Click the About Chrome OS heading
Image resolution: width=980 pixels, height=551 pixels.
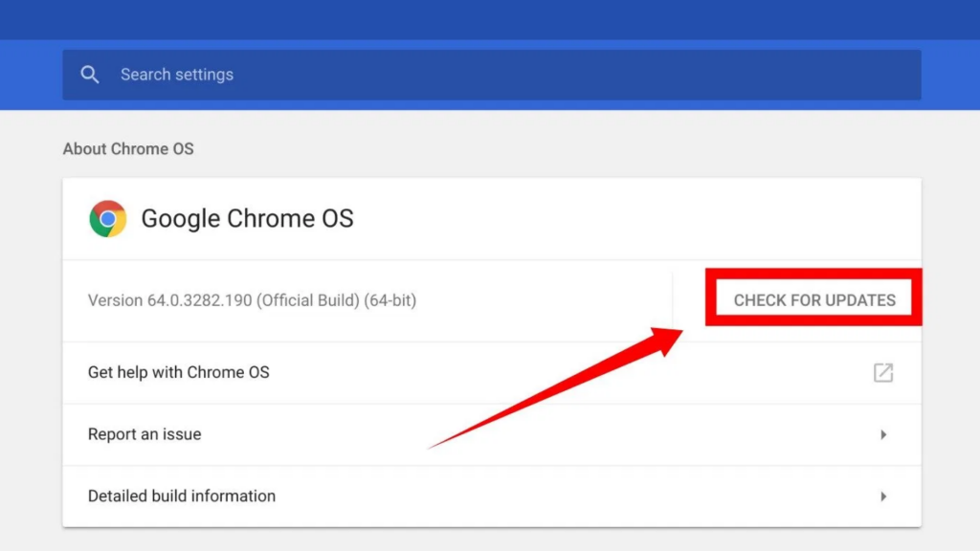pyautogui.click(x=128, y=148)
